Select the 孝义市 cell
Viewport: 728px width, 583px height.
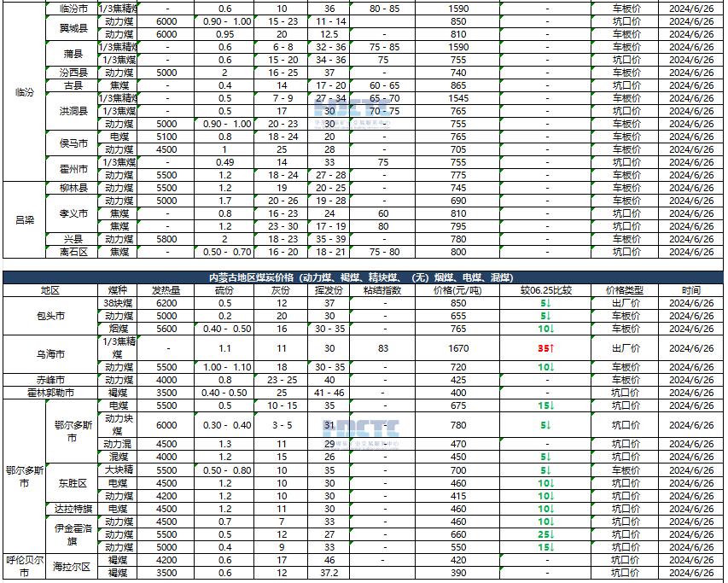click(72, 213)
